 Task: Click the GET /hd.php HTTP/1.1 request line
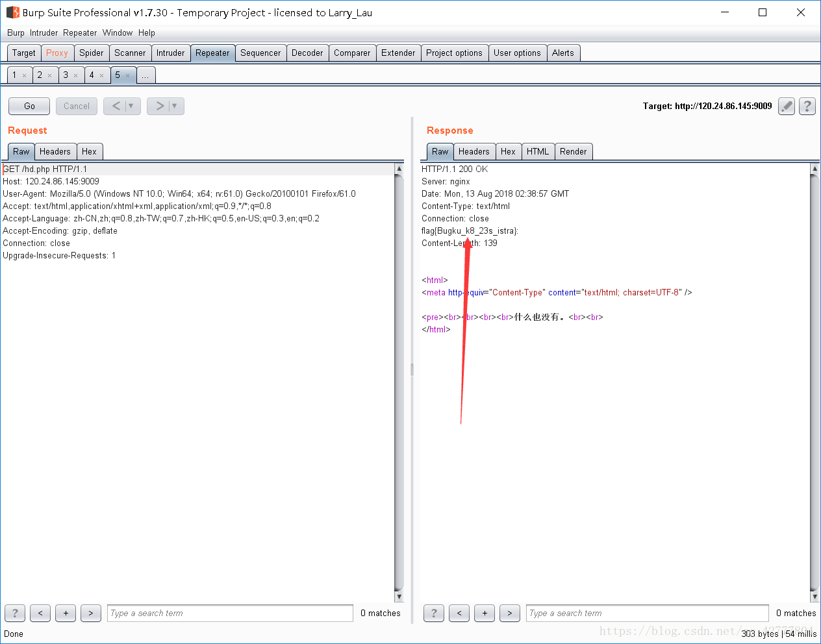pyautogui.click(x=45, y=169)
